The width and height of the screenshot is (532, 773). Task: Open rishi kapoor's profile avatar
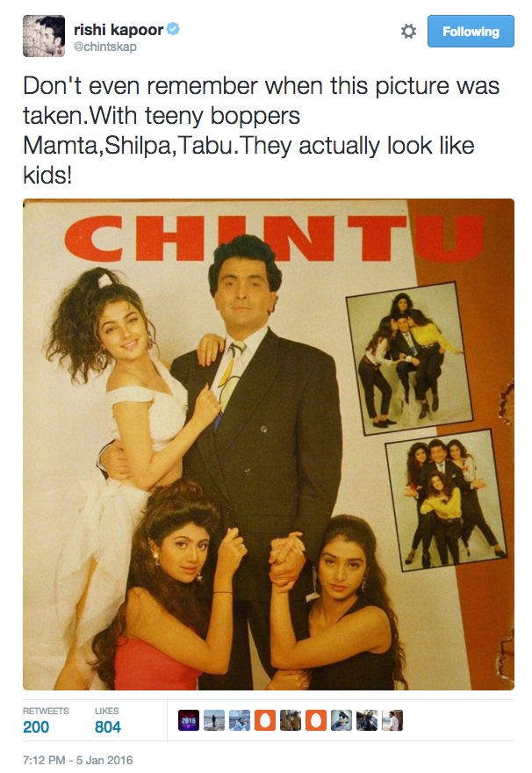coord(44,36)
